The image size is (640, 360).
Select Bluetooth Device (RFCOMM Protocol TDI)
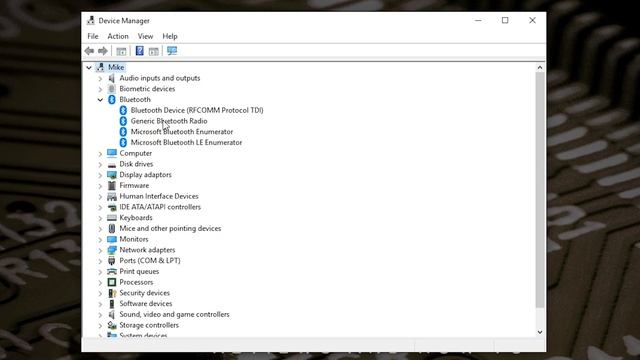tap(197, 110)
